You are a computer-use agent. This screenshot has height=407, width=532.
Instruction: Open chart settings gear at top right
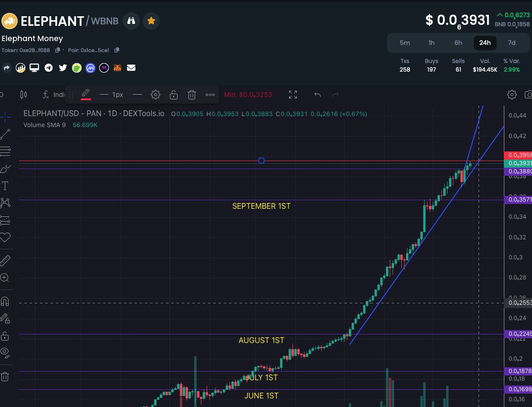pos(511,95)
